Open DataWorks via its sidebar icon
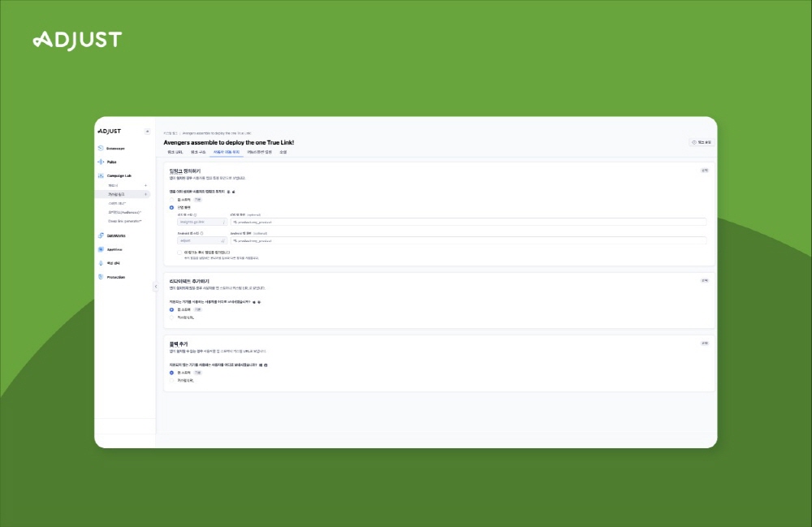This screenshot has width=812, height=527. point(101,235)
